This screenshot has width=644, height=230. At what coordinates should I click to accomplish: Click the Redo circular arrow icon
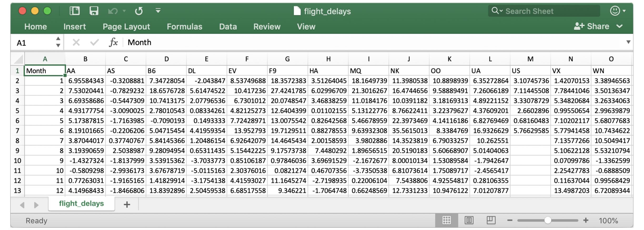(139, 11)
